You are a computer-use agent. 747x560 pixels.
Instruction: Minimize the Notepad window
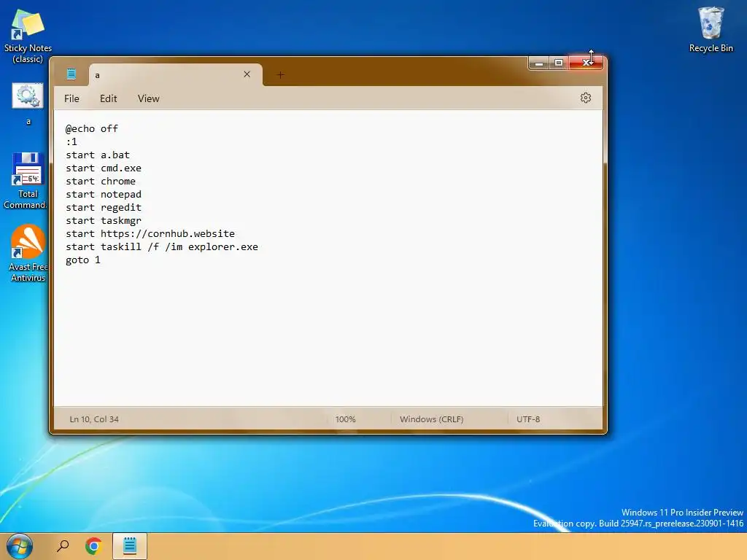point(539,63)
